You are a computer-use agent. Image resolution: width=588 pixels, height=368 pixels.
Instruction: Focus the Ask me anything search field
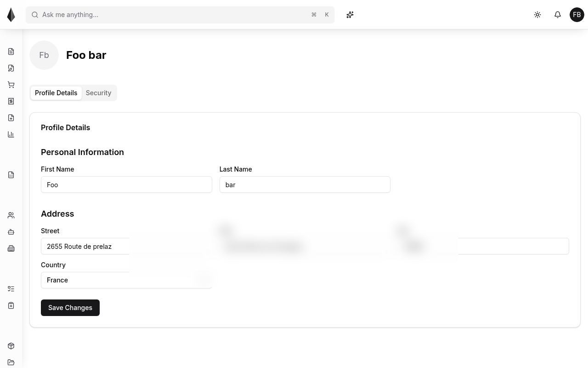(x=180, y=15)
